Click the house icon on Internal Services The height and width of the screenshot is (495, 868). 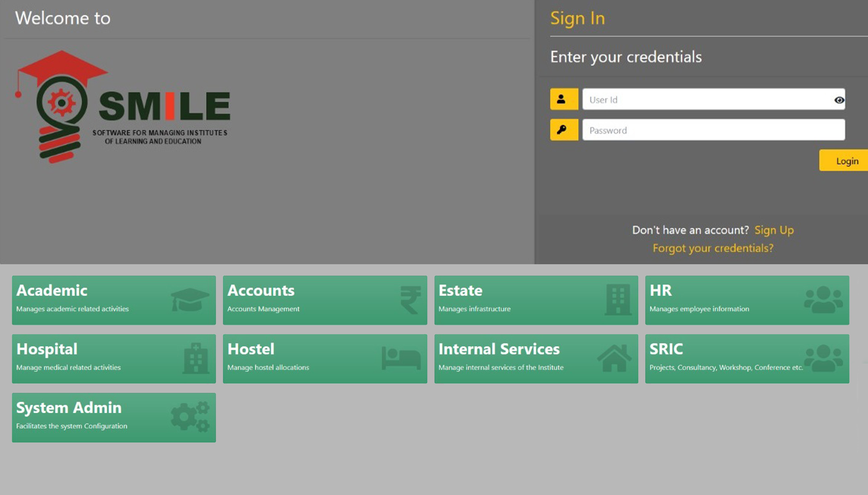pyautogui.click(x=614, y=358)
